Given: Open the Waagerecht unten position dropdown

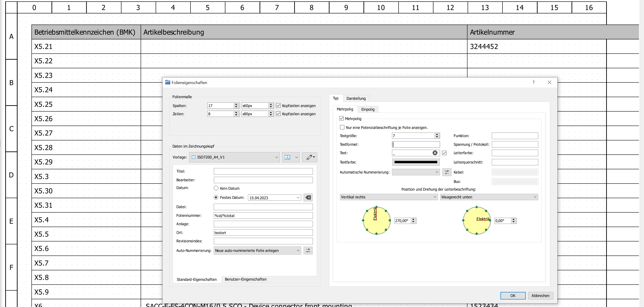Looking at the screenshot, I should [489, 197].
